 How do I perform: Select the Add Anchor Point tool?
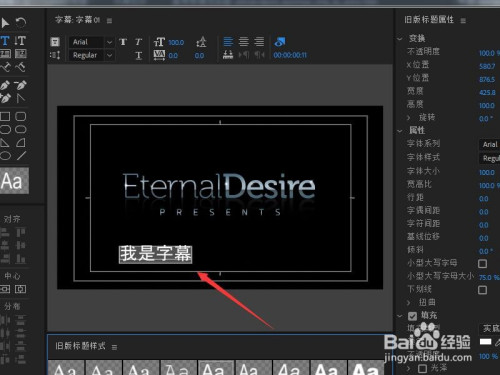[5, 98]
